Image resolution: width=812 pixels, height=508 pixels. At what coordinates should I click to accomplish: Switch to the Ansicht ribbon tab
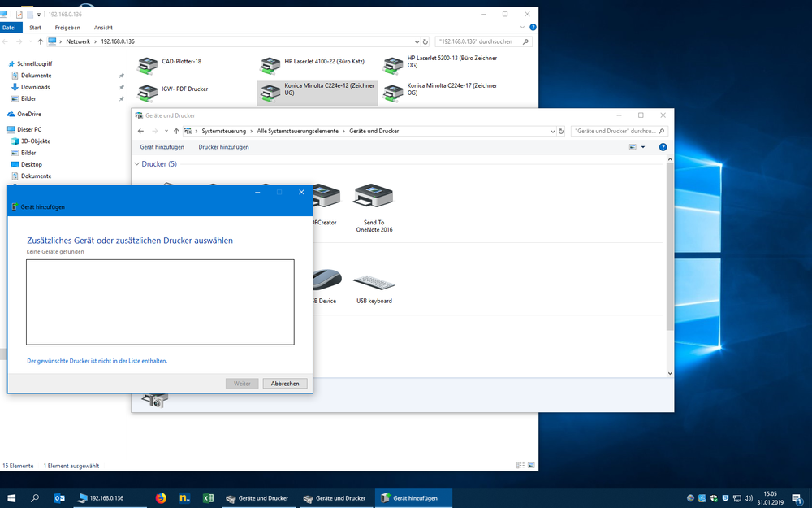point(103,28)
